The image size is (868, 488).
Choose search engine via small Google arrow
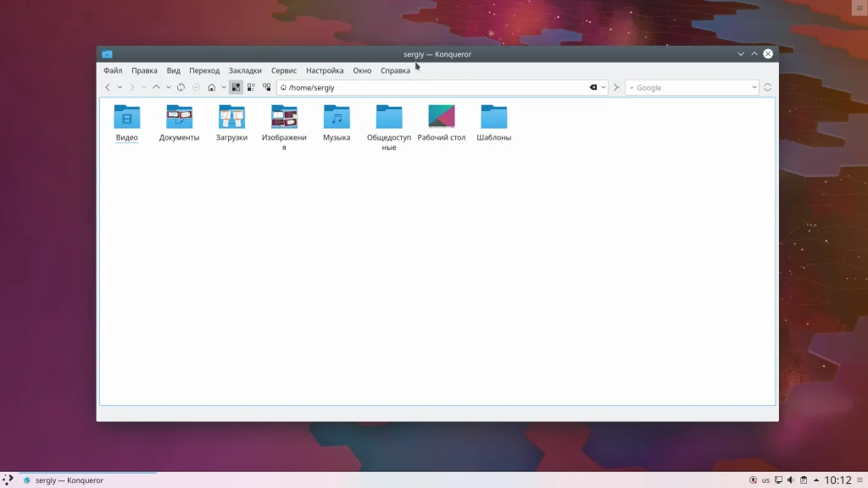tap(632, 87)
